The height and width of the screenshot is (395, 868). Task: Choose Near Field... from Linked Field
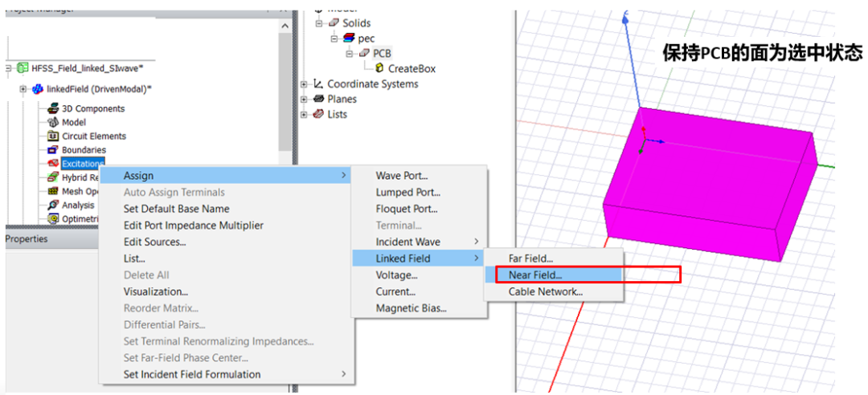[x=554, y=275]
